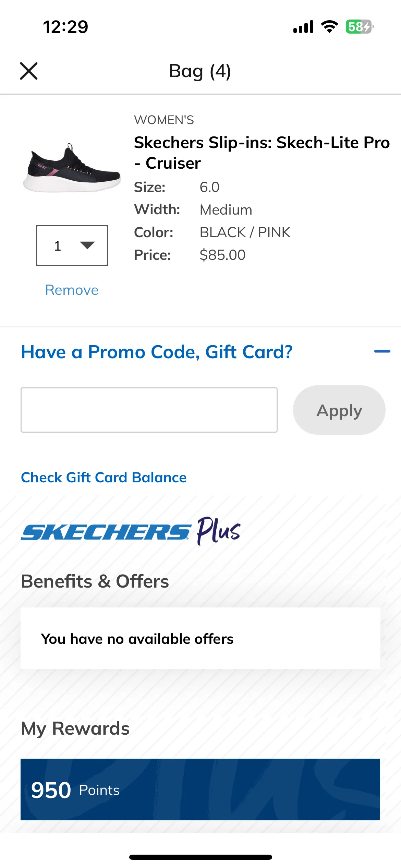The image size is (401, 868).
Task: Apply the promo code
Action: [x=339, y=410]
